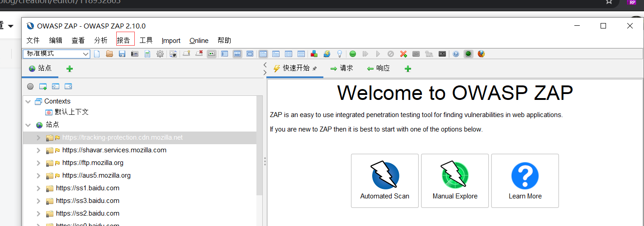Viewport: 644px width, 226px height.
Task: Expand the https://aus5.mozilla.org node
Action: 39,175
